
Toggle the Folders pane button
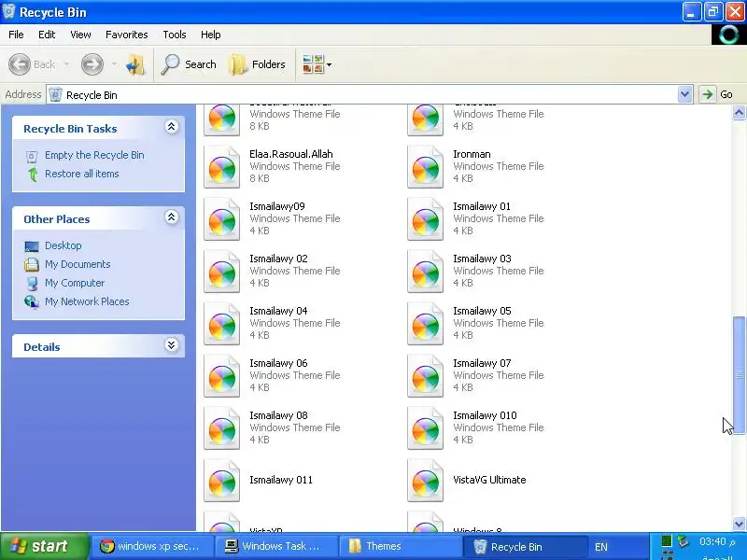tap(258, 64)
